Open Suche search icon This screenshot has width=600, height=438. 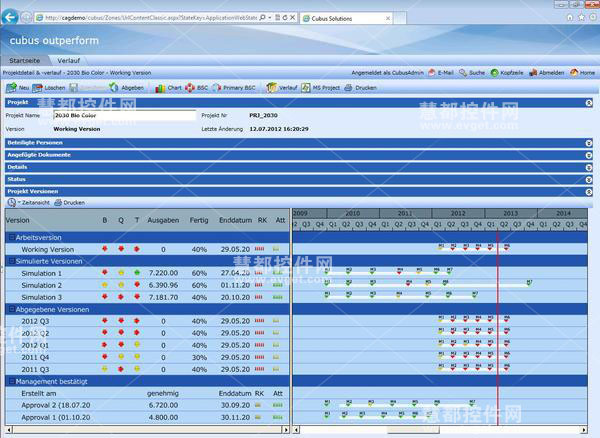pyautogui.click(x=463, y=72)
